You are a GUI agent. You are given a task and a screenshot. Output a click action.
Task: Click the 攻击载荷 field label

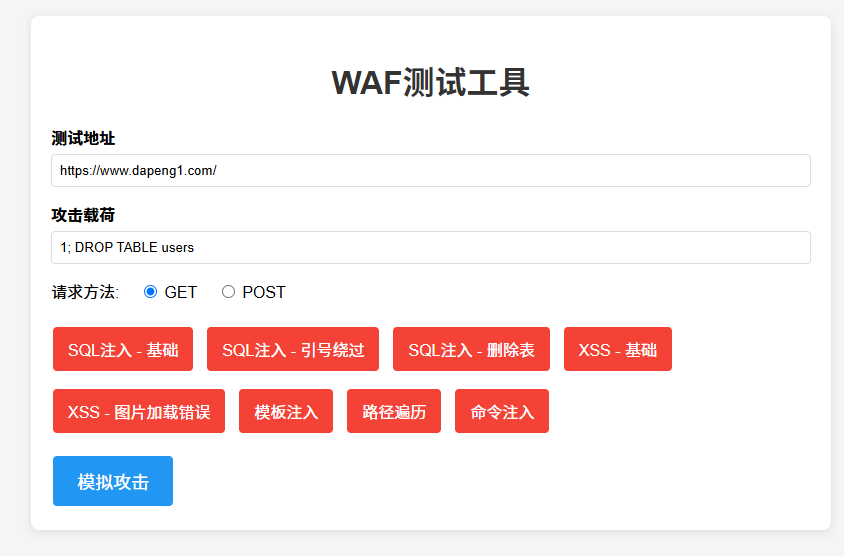[x=83, y=215]
